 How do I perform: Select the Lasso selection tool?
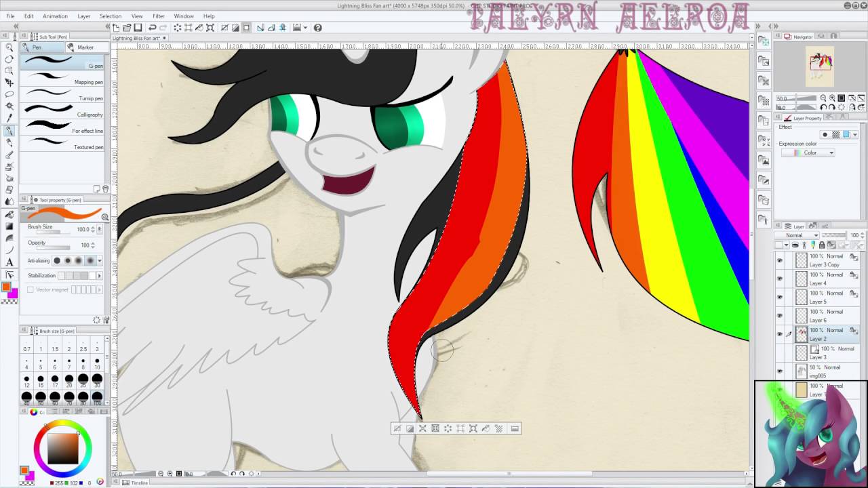(9, 95)
